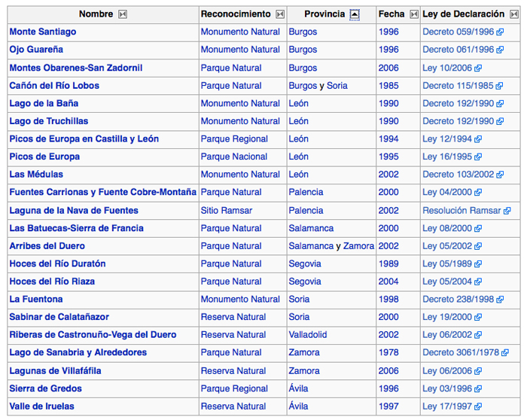Open La Fuentona article link

pyautogui.click(x=36, y=300)
